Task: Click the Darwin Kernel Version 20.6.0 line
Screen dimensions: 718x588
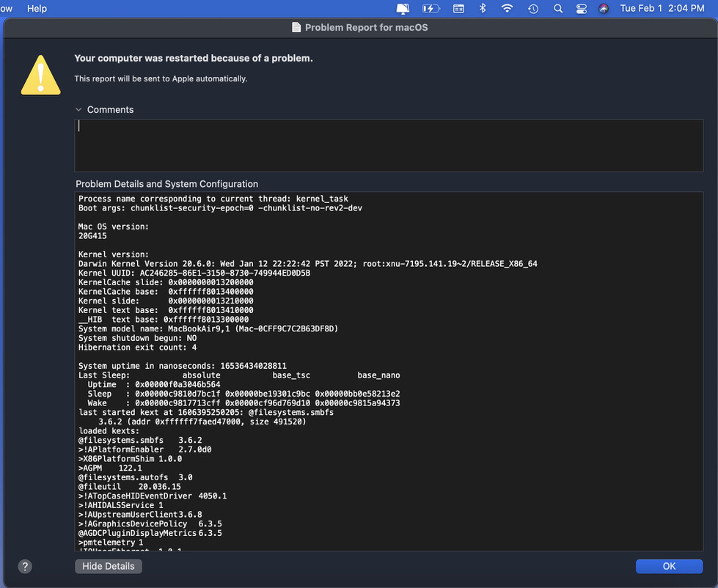Action: coord(308,263)
